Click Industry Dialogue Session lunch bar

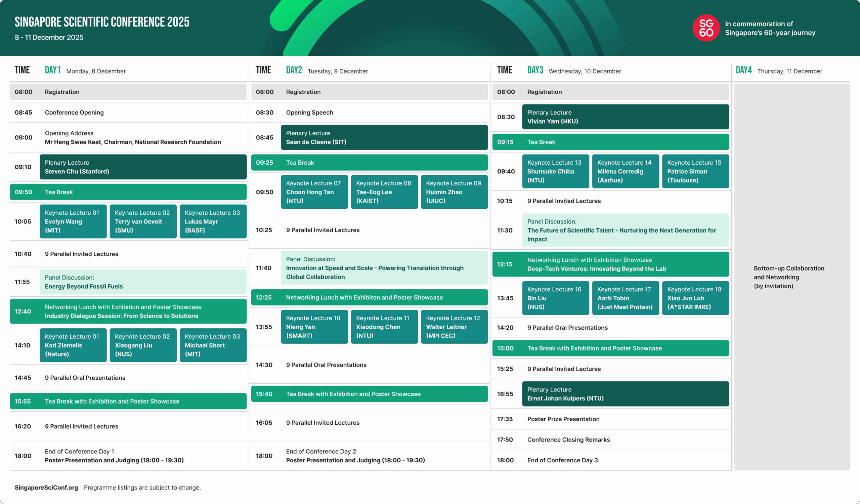(128, 311)
